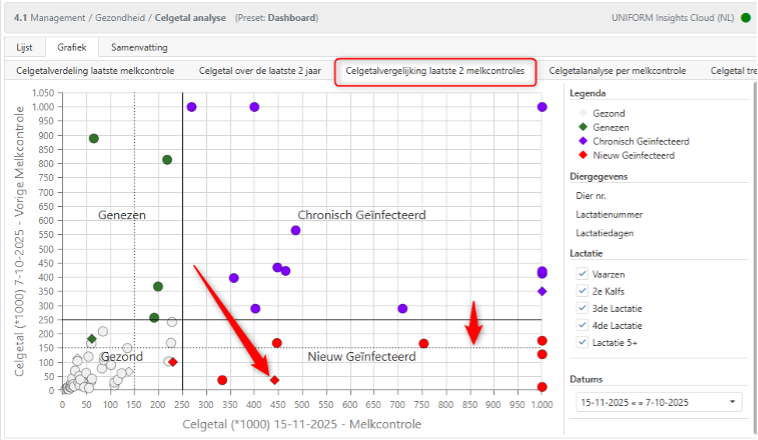Click the purple diamond at the right chart edge

(x=542, y=291)
